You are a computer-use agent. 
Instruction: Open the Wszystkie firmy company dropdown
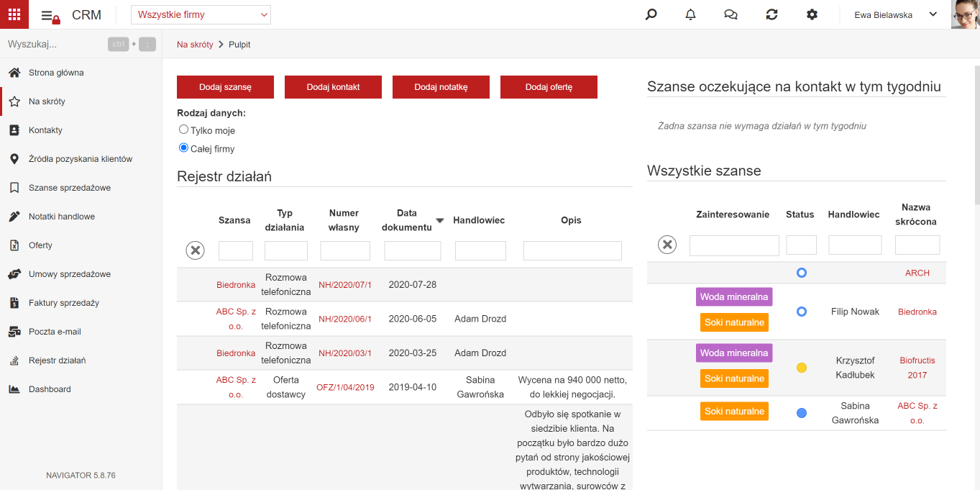click(201, 14)
